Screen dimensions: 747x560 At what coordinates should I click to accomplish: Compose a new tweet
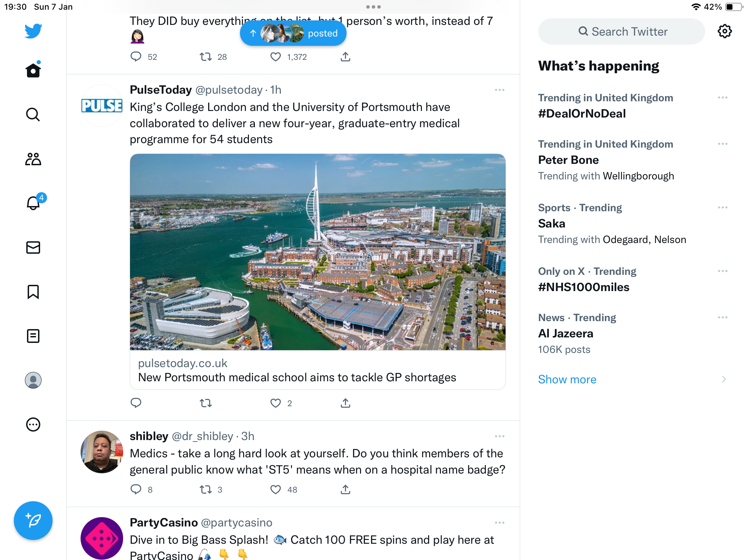point(33,520)
